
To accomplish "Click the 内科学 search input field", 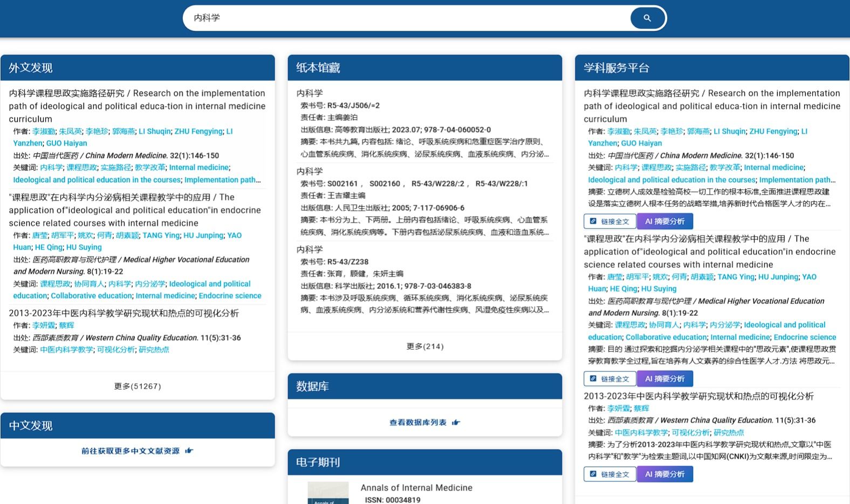I will pyautogui.click(x=405, y=18).
